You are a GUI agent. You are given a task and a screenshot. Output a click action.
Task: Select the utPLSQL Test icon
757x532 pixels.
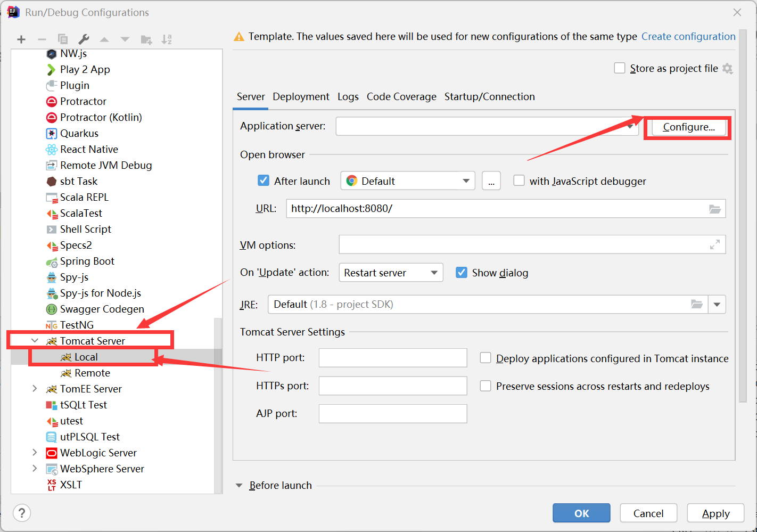[x=52, y=437]
